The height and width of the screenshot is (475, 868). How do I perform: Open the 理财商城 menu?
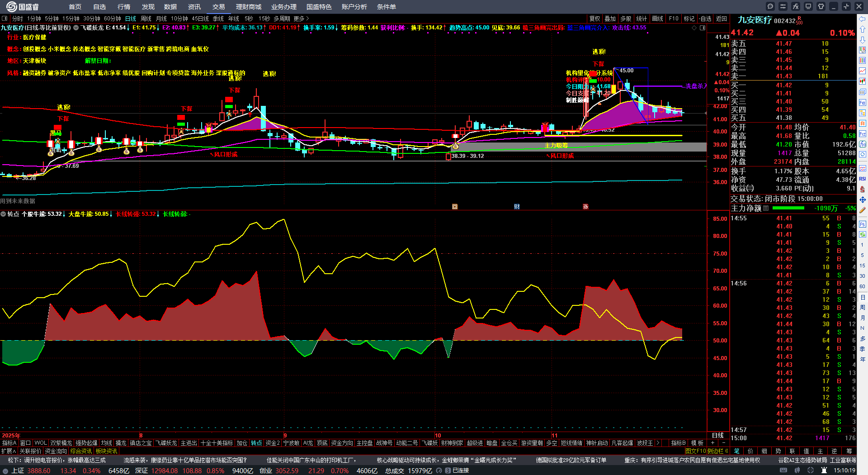[249, 7]
